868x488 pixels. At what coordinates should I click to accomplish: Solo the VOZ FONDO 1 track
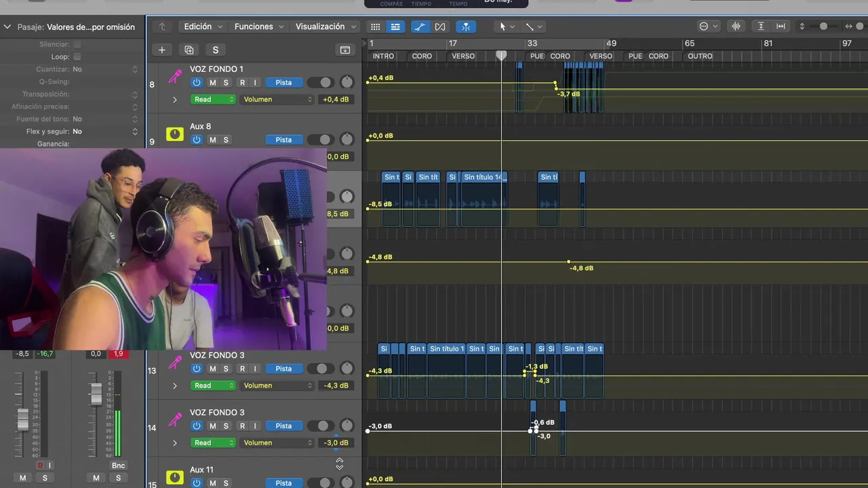pyautogui.click(x=226, y=83)
